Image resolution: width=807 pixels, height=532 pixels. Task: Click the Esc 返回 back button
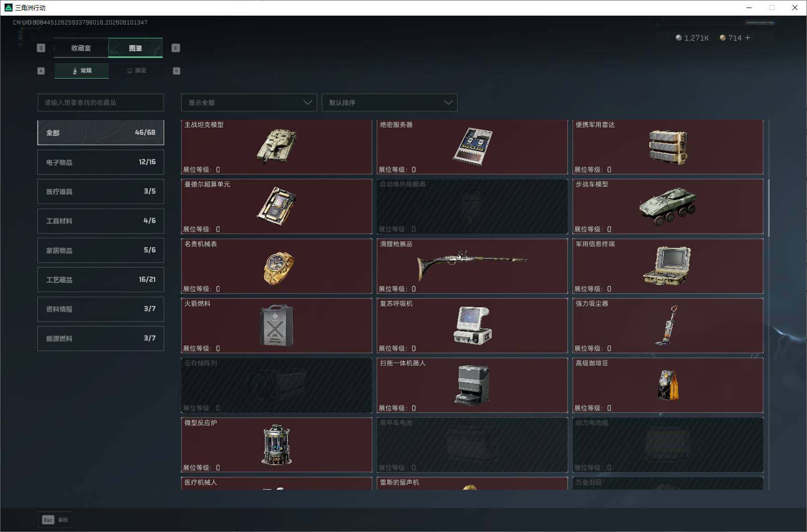(x=55, y=519)
